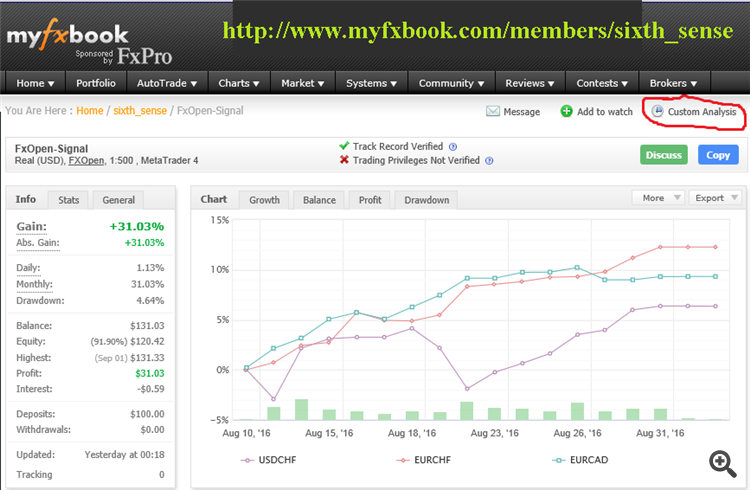750x490 pixels.
Task: Click the Abs. Gain label
Action: click(x=38, y=243)
